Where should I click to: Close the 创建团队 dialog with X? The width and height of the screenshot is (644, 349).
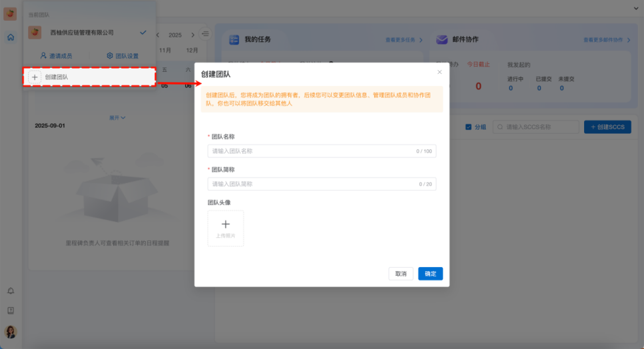(439, 72)
